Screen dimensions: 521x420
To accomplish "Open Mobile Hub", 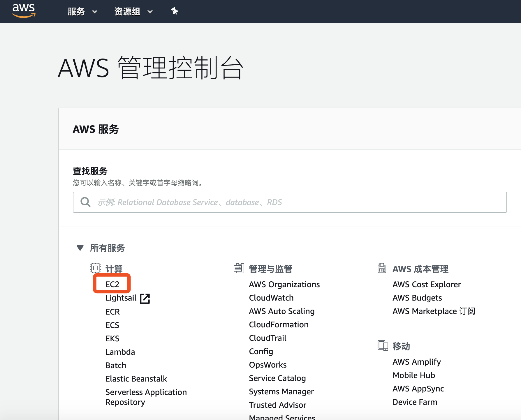I will click(x=414, y=375).
